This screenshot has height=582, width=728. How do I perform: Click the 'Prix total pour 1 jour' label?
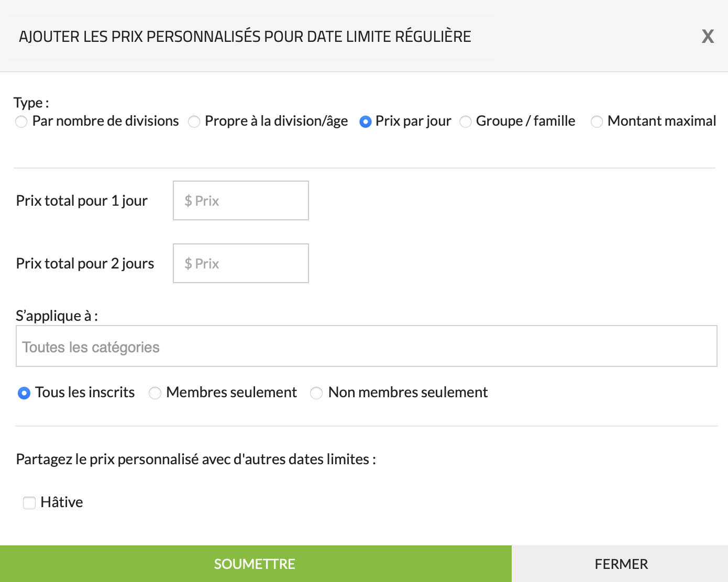click(82, 200)
